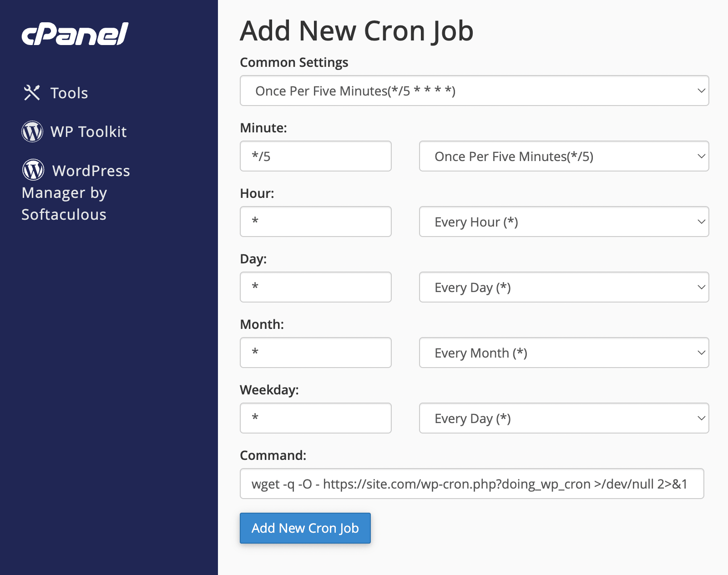Image resolution: width=728 pixels, height=575 pixels.
Task: Click the WP Toolkit WordPress icon
Action: (32, 131)
